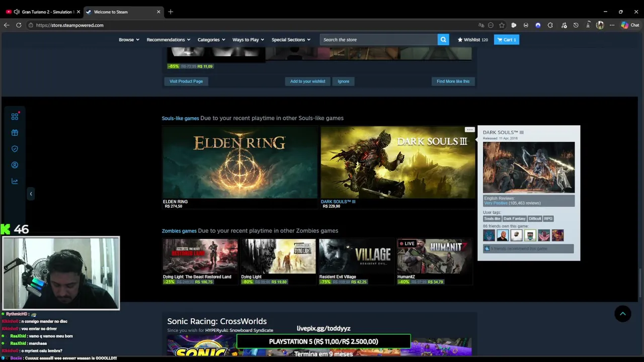Viewport: 644px width, 362px height.
Task: Click the Dark Souls III hover preview screenshot
Action: [x=529, y=167]
